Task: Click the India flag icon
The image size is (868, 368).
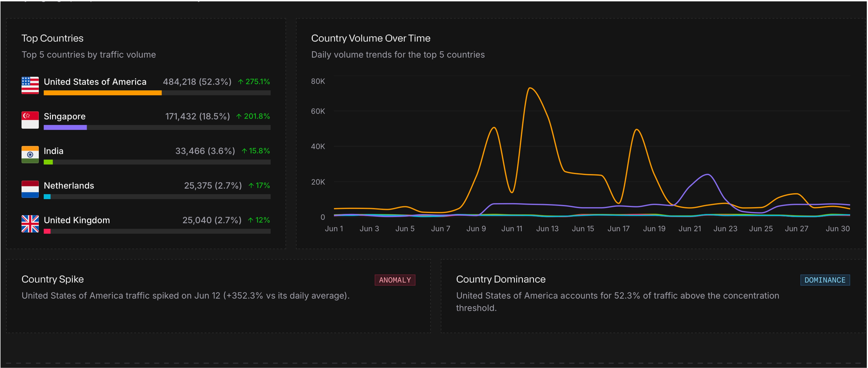Action: pyautogui.click(x=30, y=154)
